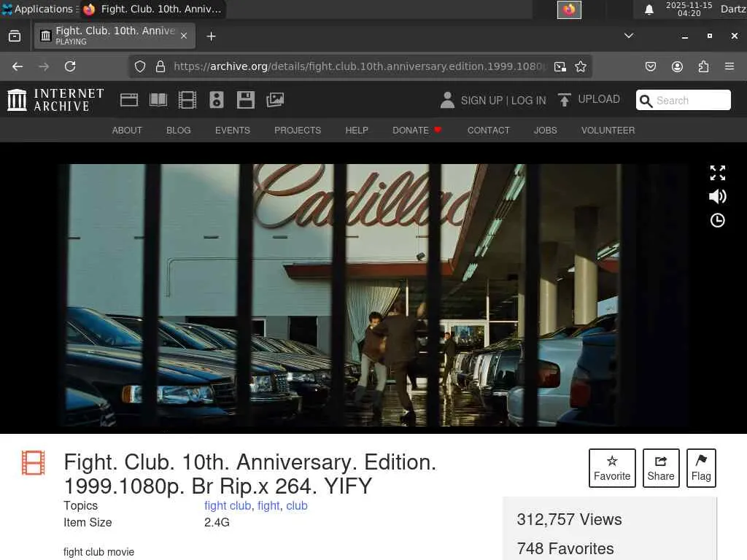The image size is (747, 560).
Task: Click the UPLOAD link
Action: pyautogui.click(x=599, y=99)
